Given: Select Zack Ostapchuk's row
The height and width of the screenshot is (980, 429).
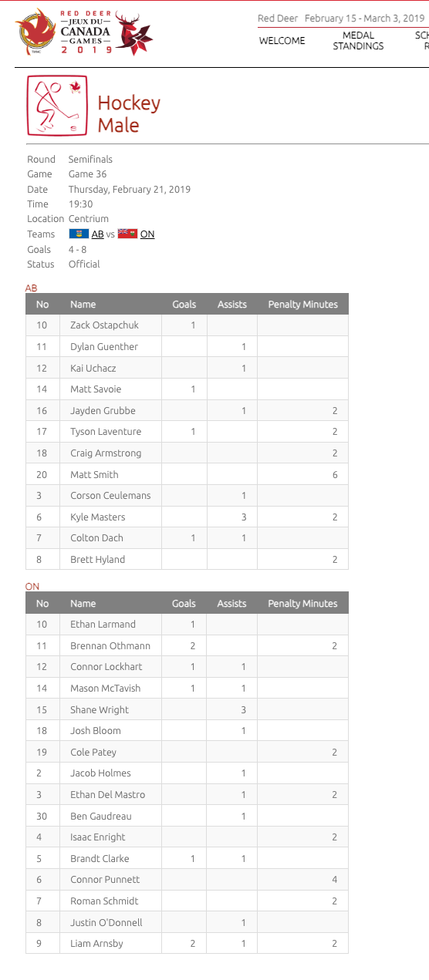Looking at the screenshot, I should pyautogui.click(x=187, y=325).
